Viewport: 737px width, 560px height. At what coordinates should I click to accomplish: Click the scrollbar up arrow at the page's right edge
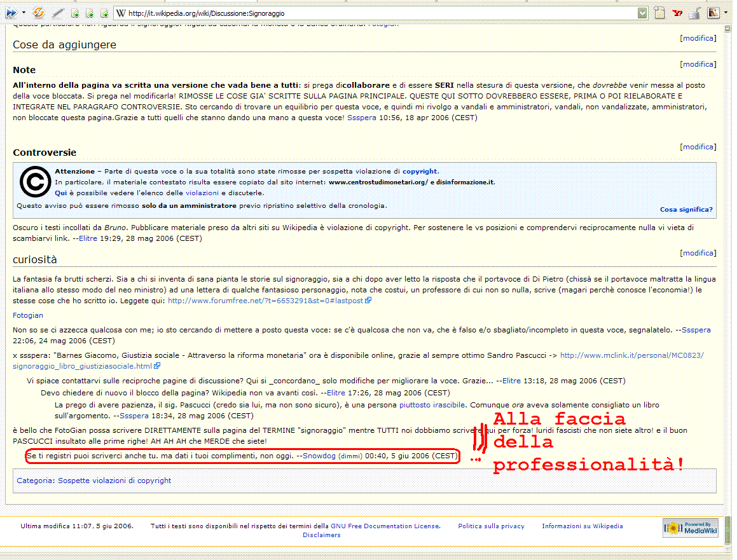pyautogui.click(x=727, y=29)
